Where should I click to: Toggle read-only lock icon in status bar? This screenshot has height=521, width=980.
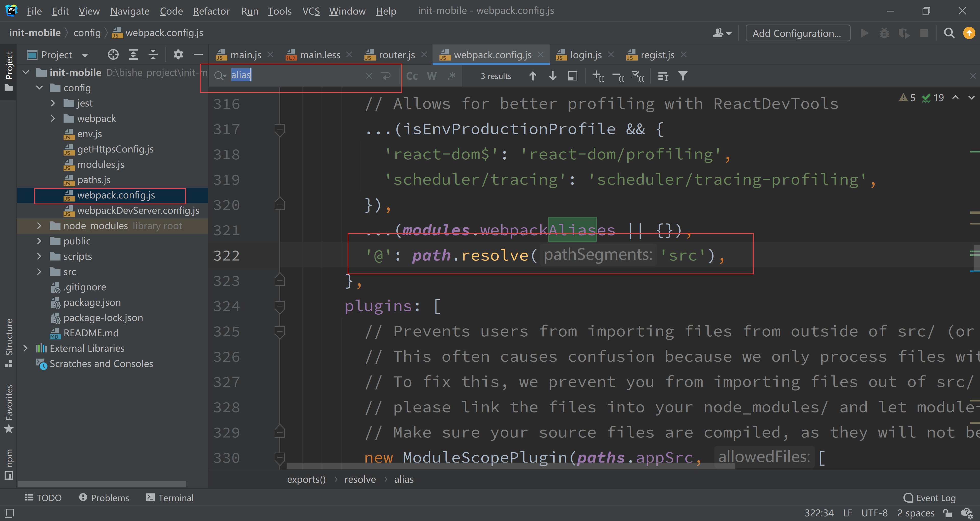pos(948,513)
